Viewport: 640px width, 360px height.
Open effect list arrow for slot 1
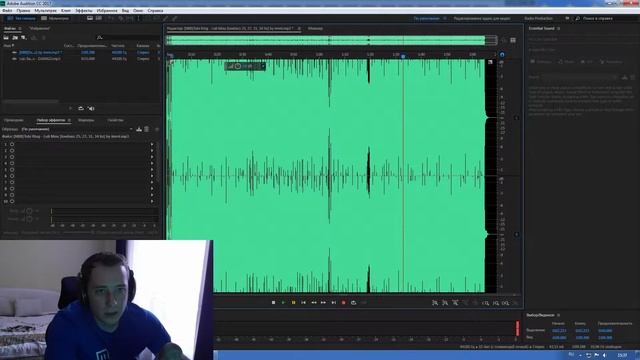click(152, 144)
